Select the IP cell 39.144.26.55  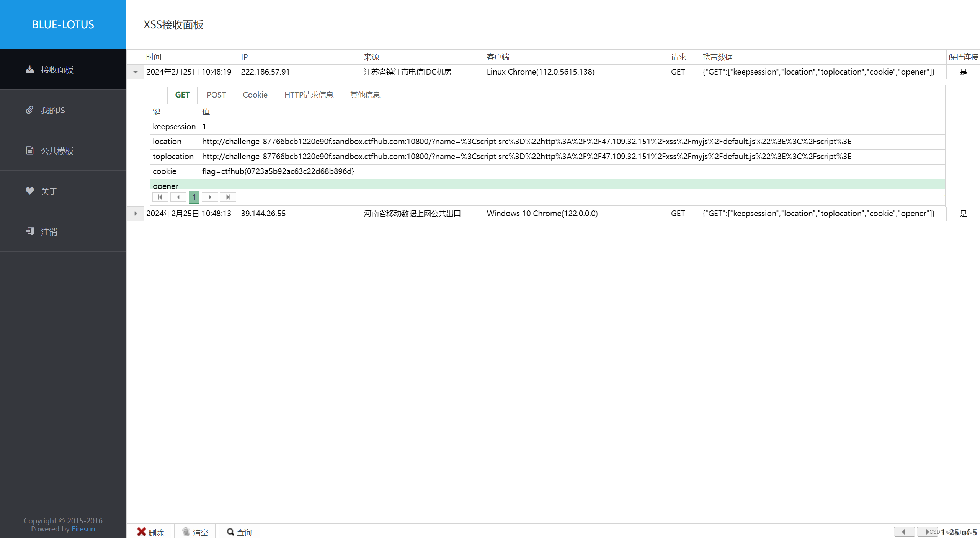point(300,214)
